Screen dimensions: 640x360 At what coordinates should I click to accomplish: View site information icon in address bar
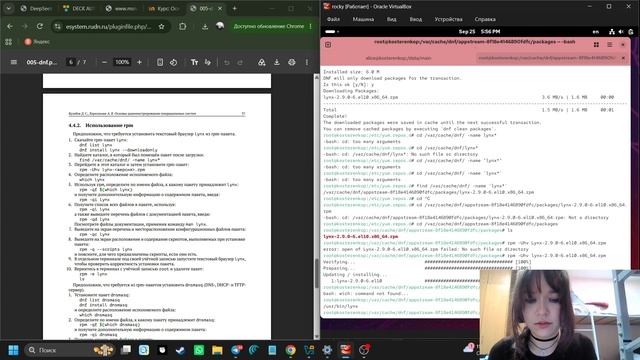[x=58, y=26]
